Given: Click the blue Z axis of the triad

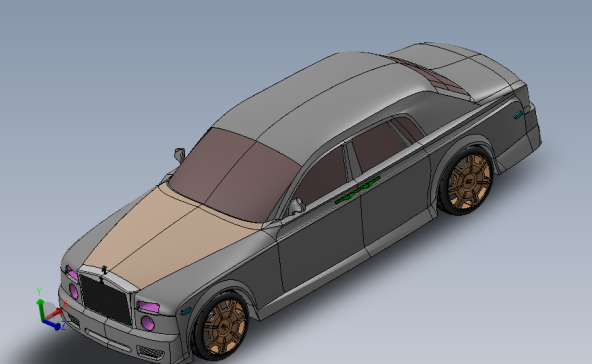Looking at the screenshot, I should coord(51,325).
